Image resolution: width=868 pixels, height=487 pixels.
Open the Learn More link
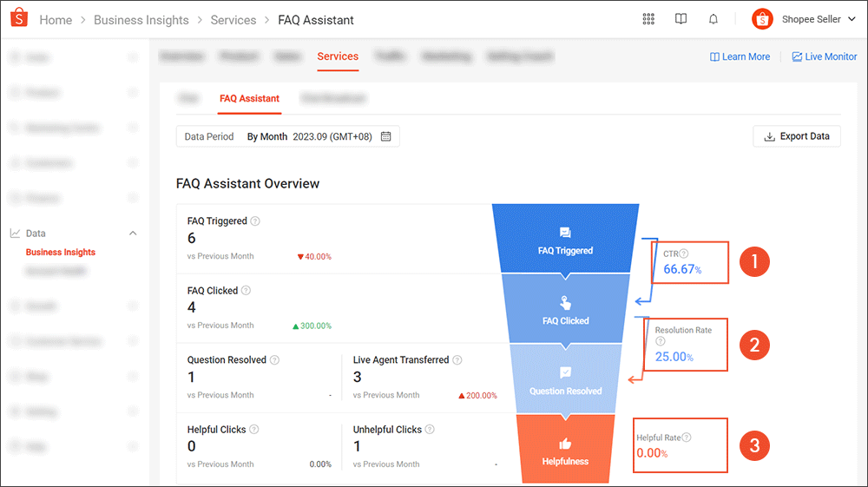coord(740,56)
